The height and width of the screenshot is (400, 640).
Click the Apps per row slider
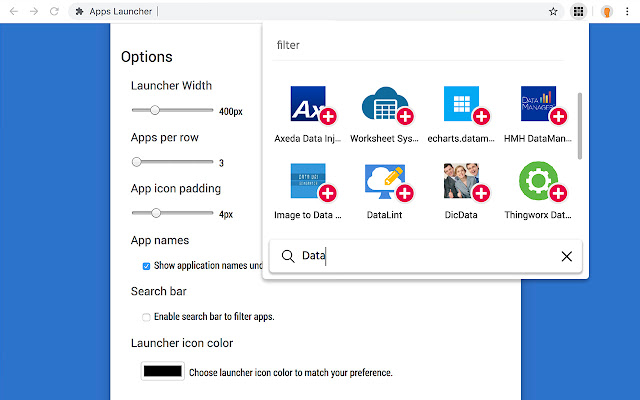172,162
